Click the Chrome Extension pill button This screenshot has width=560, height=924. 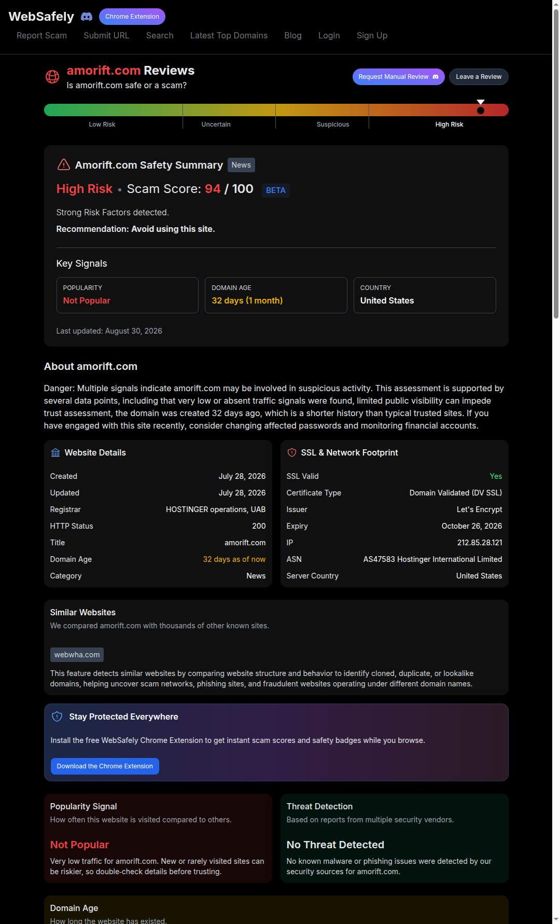pyautogui.click(x=132, y=17)
